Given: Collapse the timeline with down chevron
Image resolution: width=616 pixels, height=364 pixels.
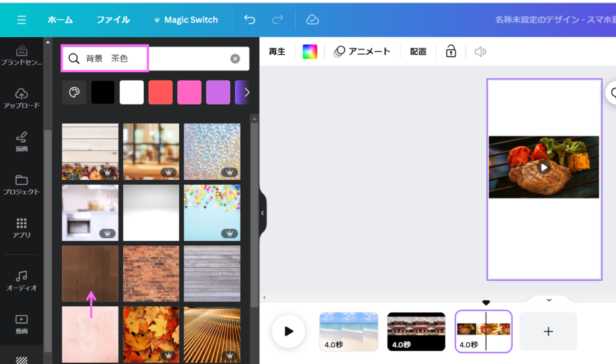Looking at the screenshot, I should (549, 300).
